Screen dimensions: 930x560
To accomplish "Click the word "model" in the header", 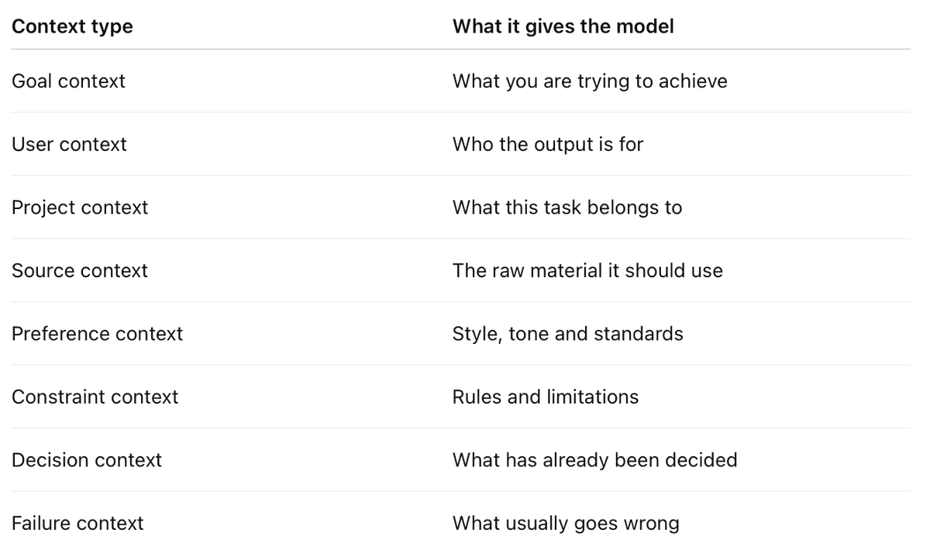I will tap(647, 26).
